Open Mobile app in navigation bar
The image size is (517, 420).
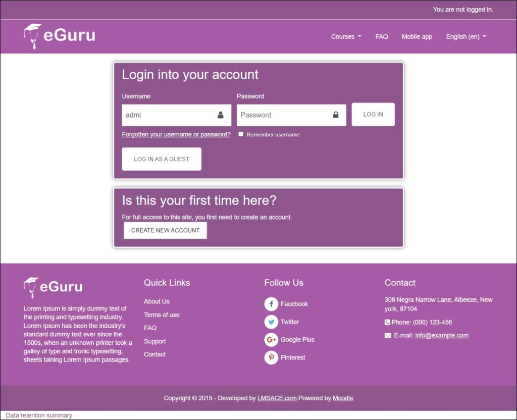(417, 37)
